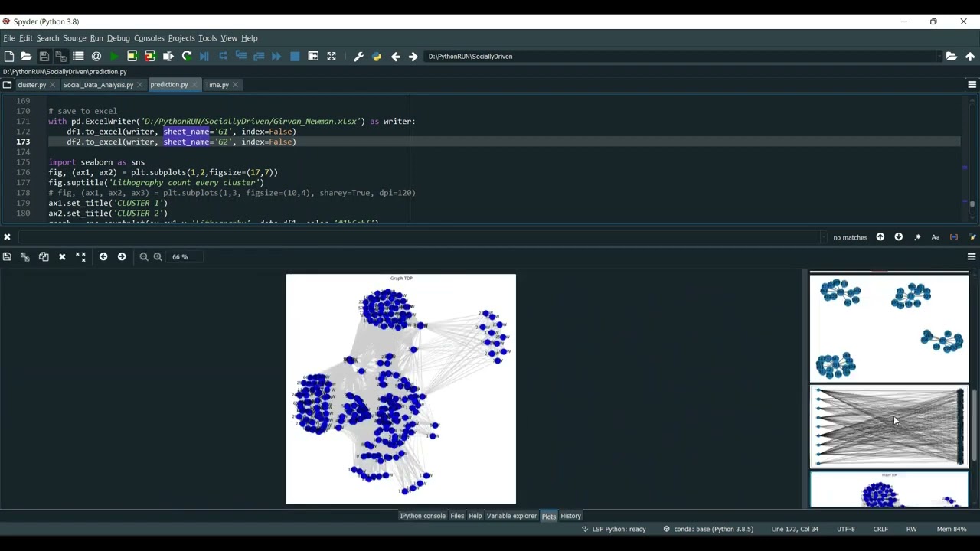Copy the plot to the clipboard
The height and width of the screenshot is (551, 980).
[44, 256]
